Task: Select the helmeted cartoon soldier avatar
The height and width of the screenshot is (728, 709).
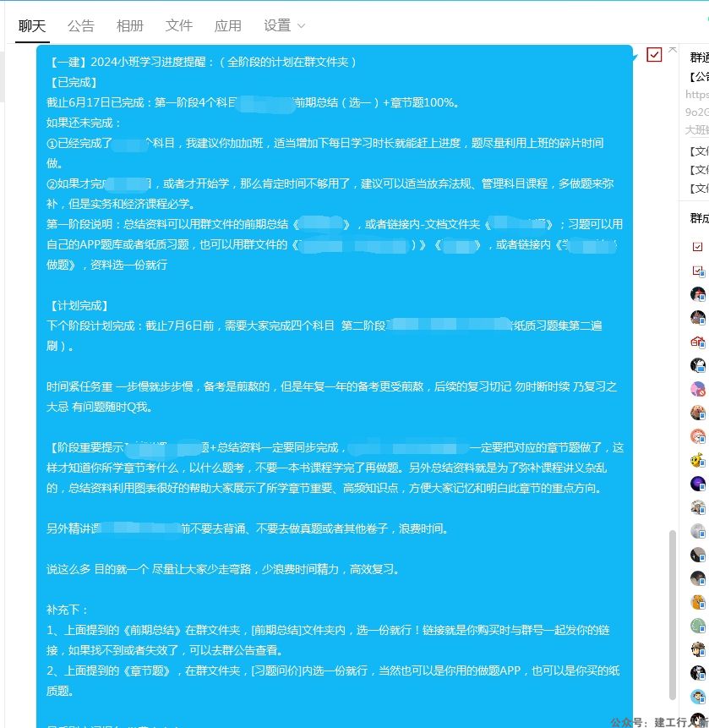Action: (x=698, y=649)
